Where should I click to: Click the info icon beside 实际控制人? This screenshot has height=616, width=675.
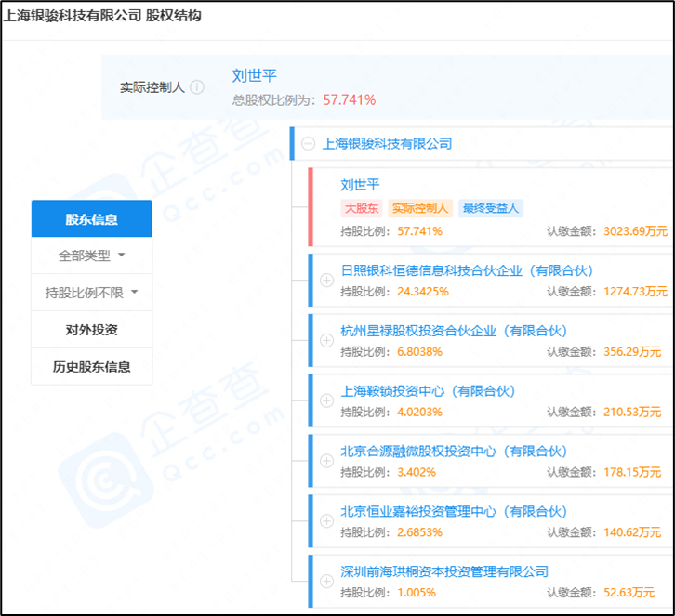click(197, 87)
